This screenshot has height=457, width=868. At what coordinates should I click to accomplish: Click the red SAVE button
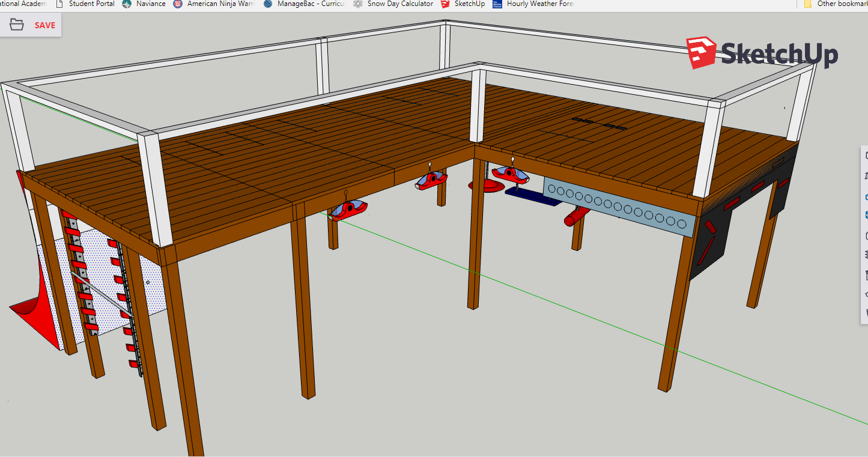click(x=45, y=25)
